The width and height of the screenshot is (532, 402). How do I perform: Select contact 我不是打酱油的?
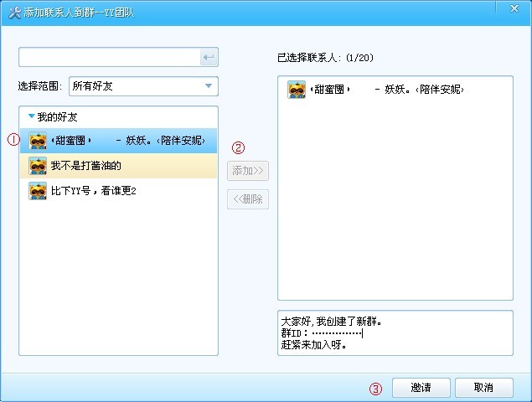click(118, 166)
